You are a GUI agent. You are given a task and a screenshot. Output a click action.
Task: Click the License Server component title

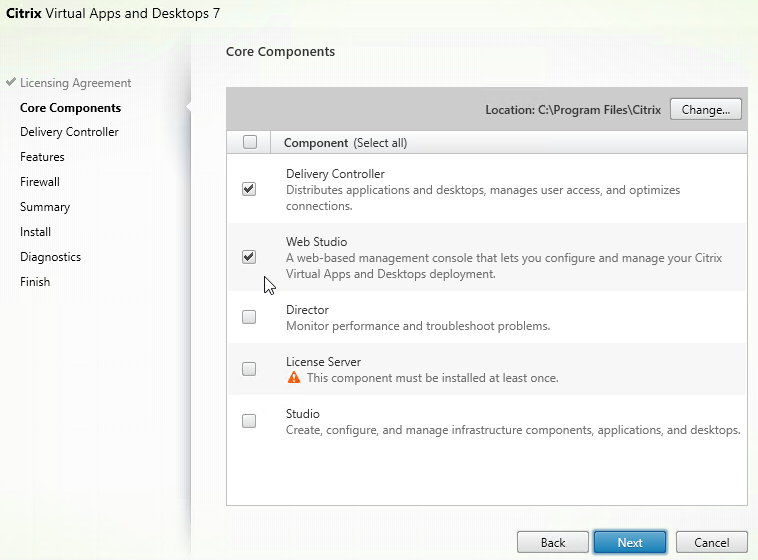click(323, 362)
